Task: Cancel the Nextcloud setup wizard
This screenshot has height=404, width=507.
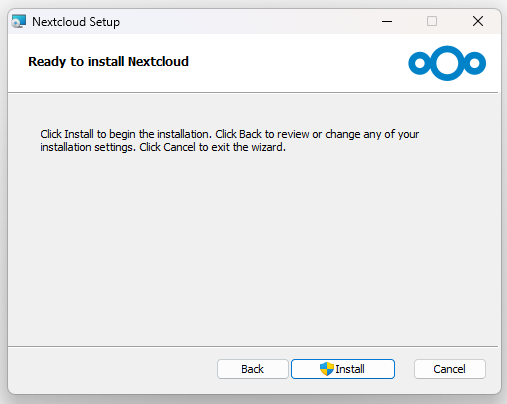Action: tap(450, 369)
